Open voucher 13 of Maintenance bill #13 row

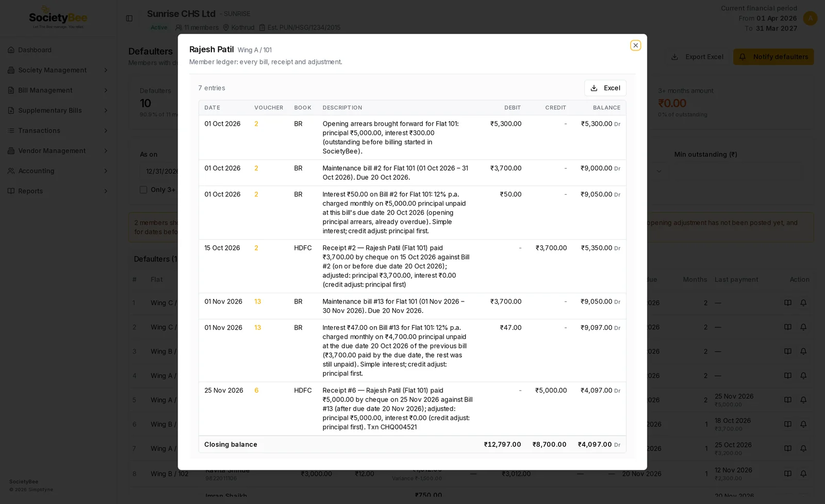258,301
